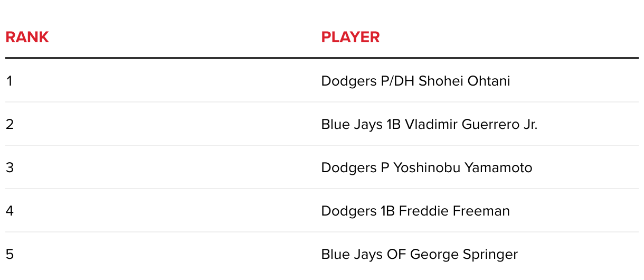Select rank number 3 cell
Viewport: 644px width, 280px height.
coord(10,167)
